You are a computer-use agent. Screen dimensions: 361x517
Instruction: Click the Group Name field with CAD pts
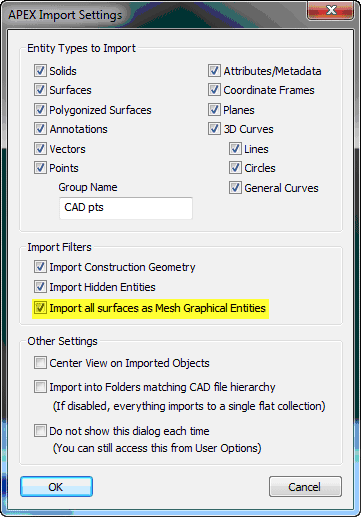126,208
